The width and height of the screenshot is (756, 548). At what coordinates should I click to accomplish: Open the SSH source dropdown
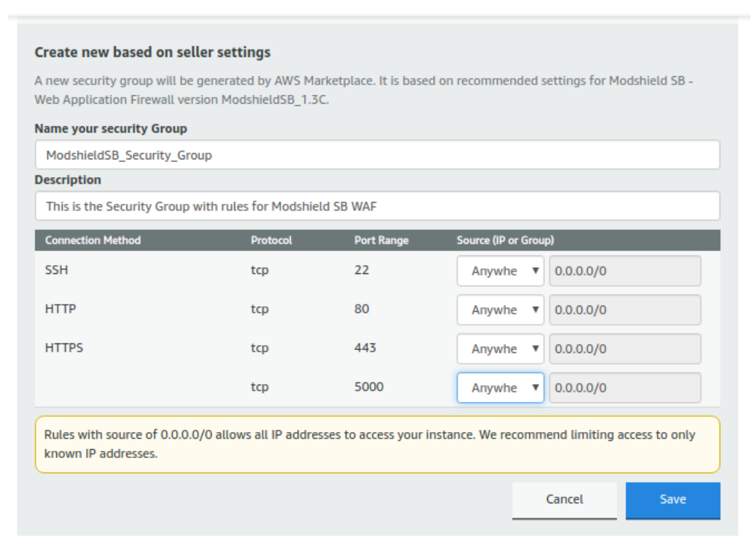click(x=500, y=271)
